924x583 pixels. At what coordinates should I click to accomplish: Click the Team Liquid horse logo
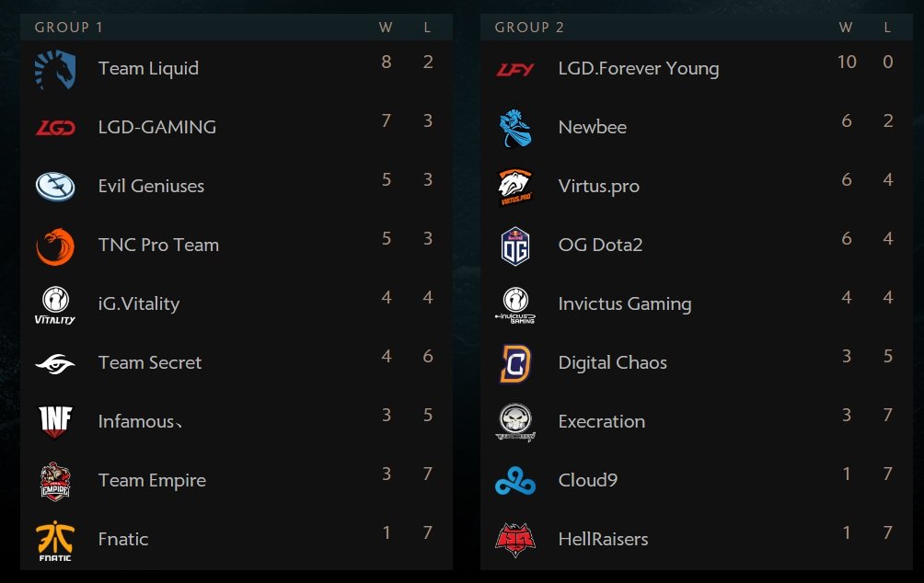point(55,69)
